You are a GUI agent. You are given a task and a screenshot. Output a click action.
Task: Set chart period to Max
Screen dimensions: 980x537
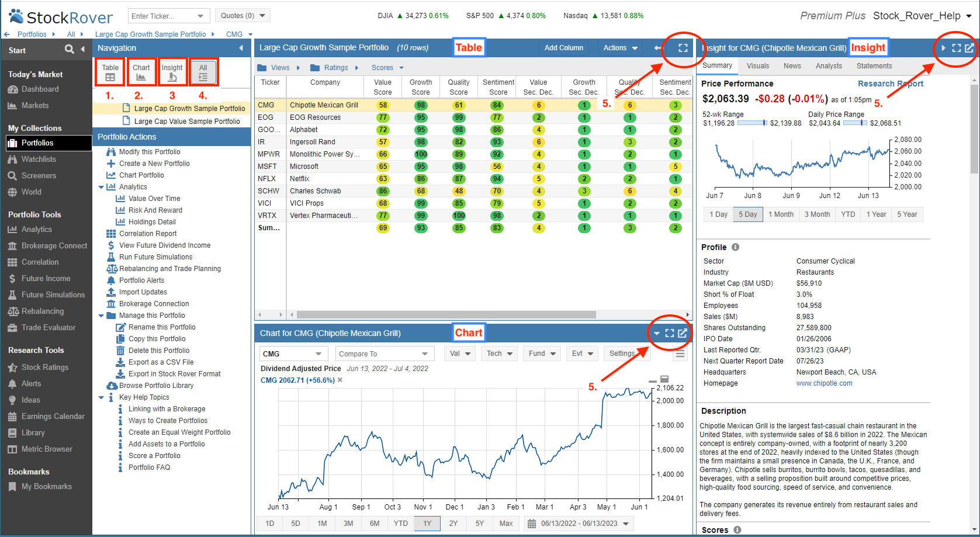[506, 524]
